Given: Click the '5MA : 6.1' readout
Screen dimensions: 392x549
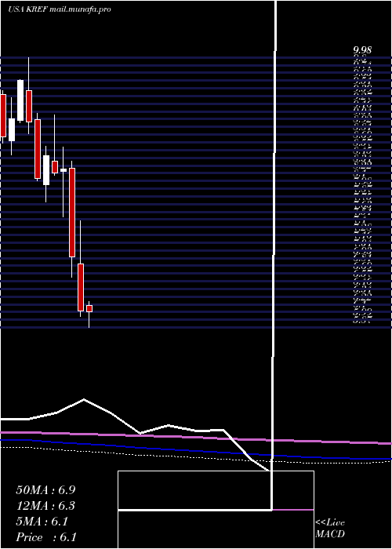Looking at the screenshot, I should click(x=42, y=522).
